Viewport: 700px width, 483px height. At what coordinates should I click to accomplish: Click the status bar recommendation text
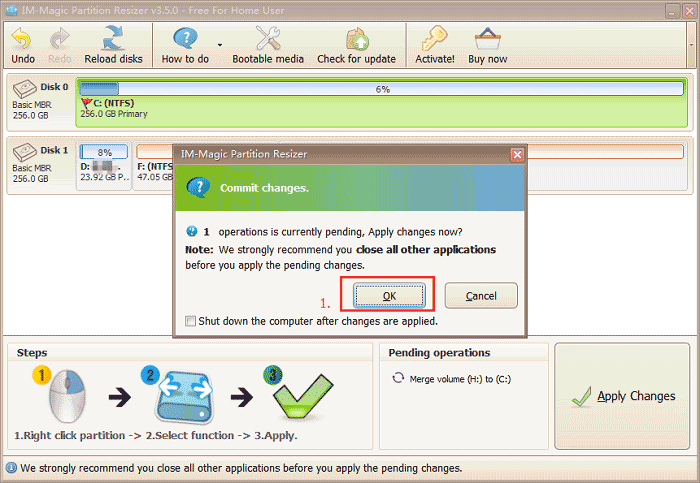[241, 468]
